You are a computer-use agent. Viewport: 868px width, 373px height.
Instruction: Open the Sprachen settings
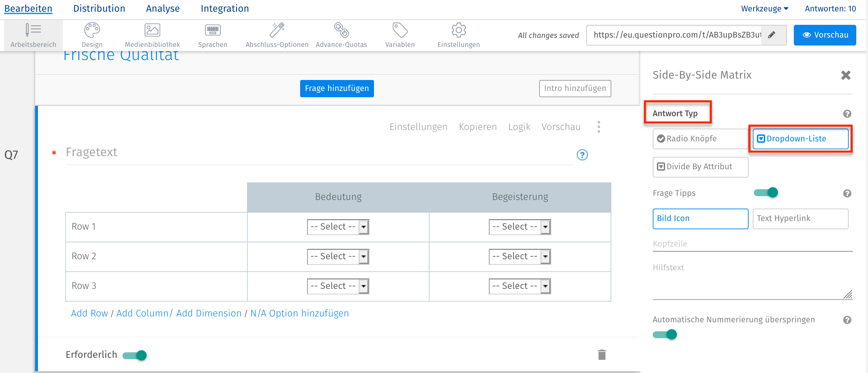(x=213, y=34)
